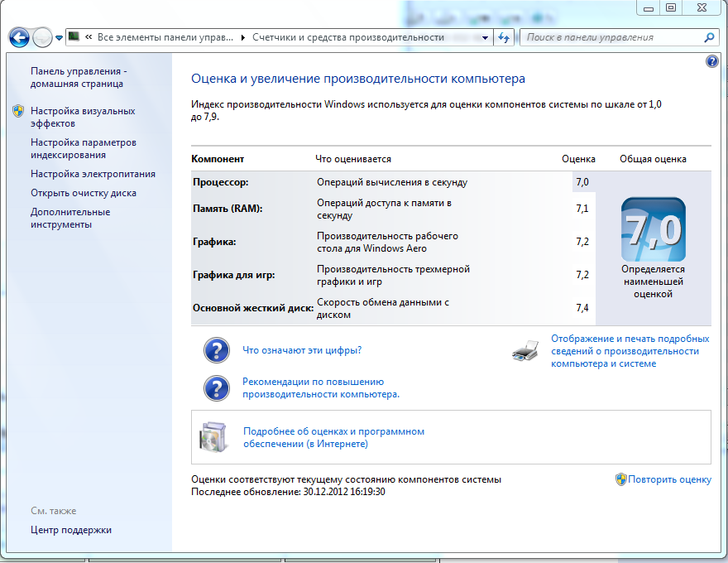This screenshot has width=728, height=563.
Task: Open help with the blue question icon
Action: 712,61
